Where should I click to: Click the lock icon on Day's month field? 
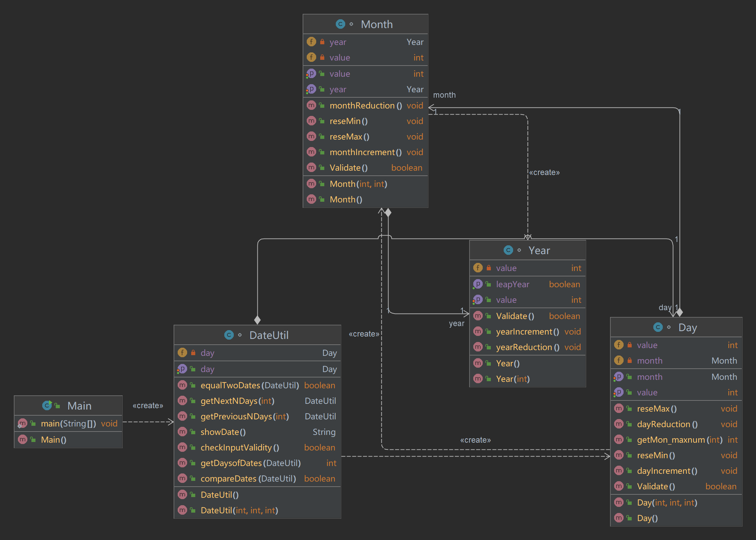[630, 361]
